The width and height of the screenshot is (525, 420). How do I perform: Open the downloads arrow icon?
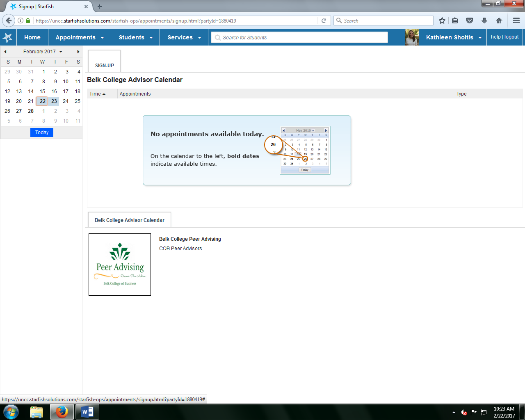484,21
